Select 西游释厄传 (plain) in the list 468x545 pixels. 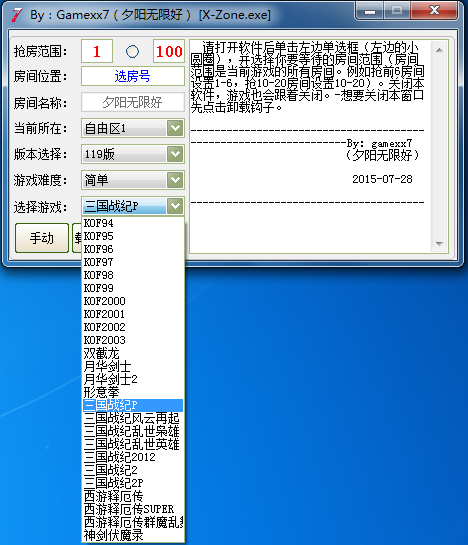(x=133, y=496)
